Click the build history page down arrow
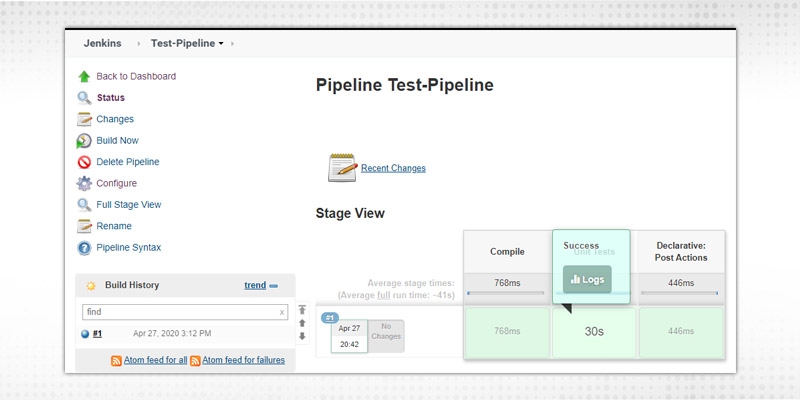Viewport: 800px width, 400px height. click(x=302, y=336)
